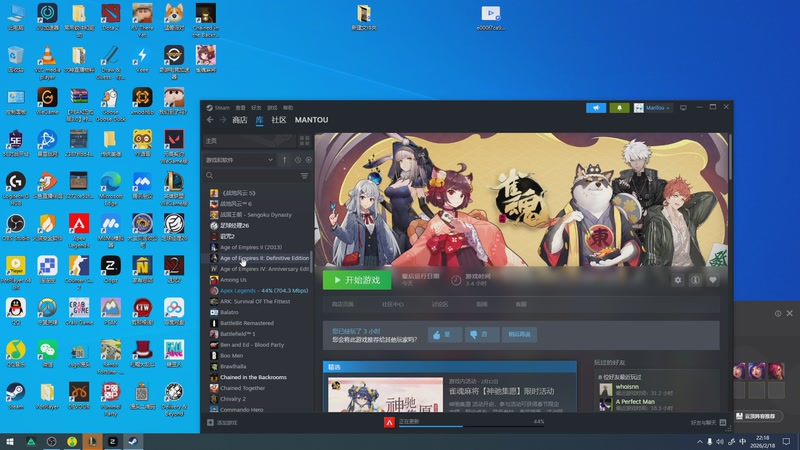Switch to the Community tab
The width and height of the screenshot is (800, 450).
point(279,120)
